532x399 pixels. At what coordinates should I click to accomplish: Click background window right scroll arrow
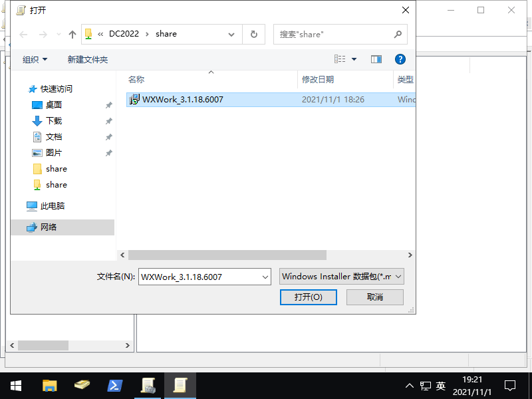(128, 345)
